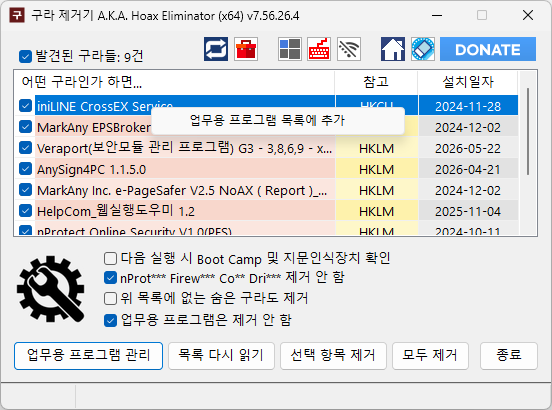
Task: Uncheck the HelpCom_웹실행도우미 checkbox
Action: click(25, 211)
